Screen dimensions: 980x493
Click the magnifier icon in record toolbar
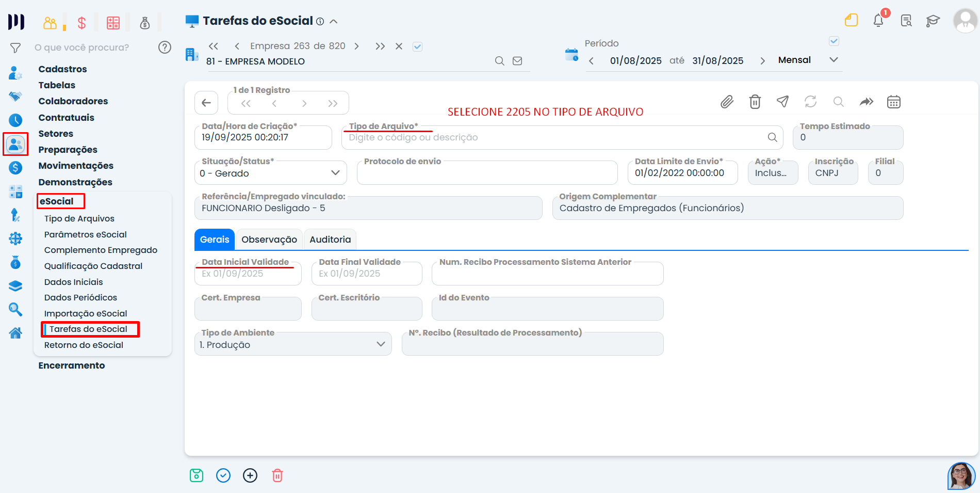(839, 102)
